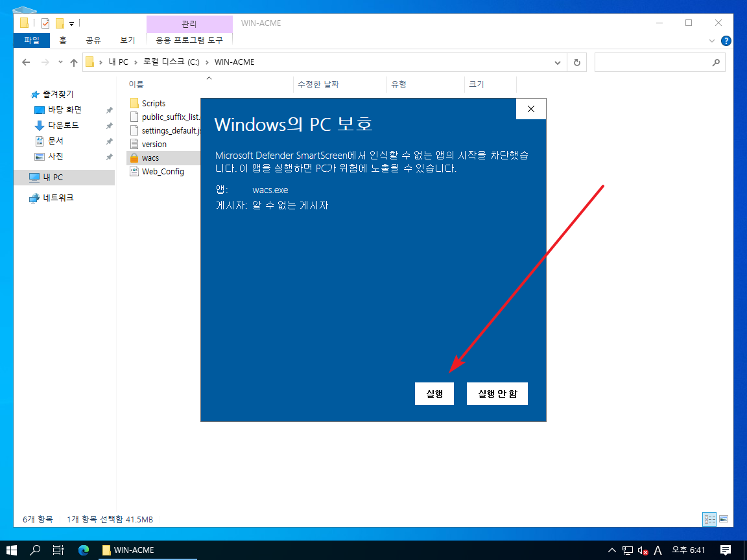The width and height of the screenshot is (747, 560).
Task: Switch to large icons view layout
Action: point(723,519)
